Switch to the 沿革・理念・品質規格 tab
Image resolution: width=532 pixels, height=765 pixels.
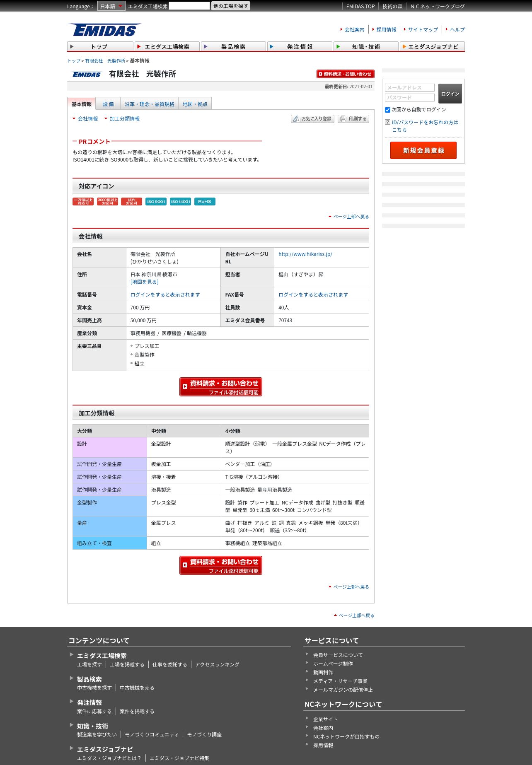150,104
